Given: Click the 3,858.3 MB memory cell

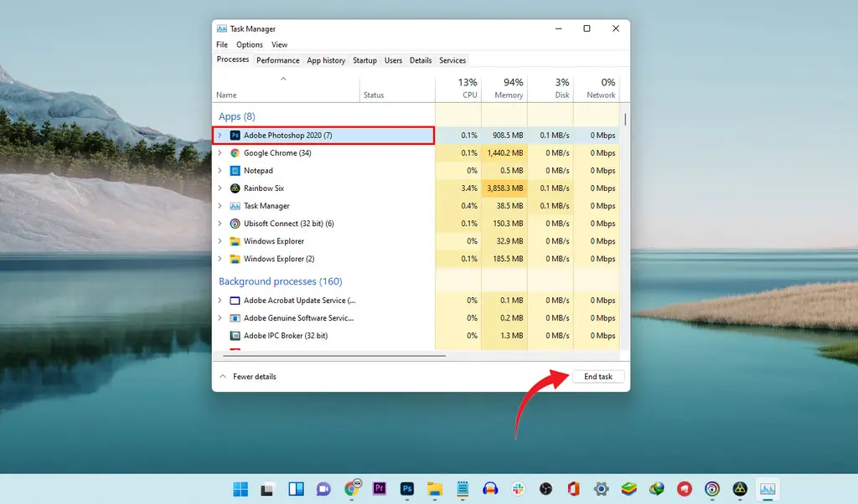Looking at the screenshot, I should click(504, 188).
